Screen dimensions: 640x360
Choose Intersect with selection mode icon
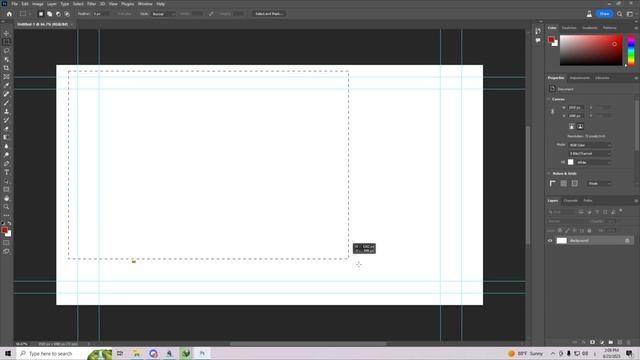(x=67, y=14)
